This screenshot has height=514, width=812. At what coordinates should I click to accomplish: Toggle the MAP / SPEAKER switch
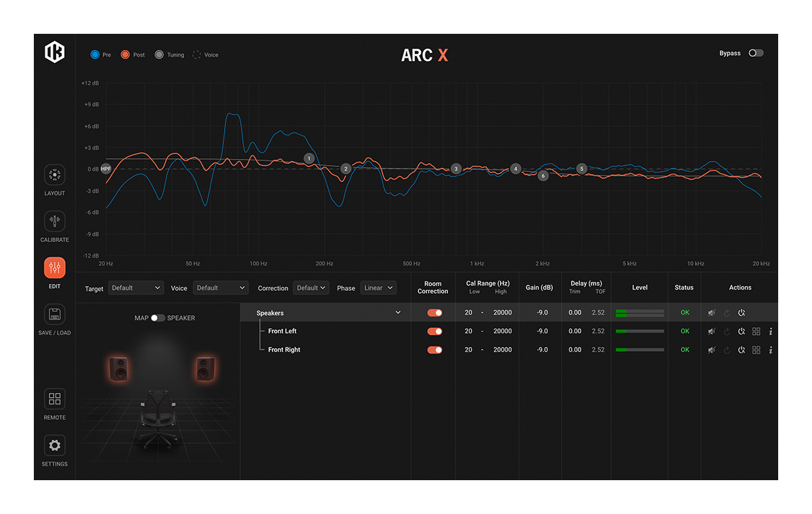[158, 318]
